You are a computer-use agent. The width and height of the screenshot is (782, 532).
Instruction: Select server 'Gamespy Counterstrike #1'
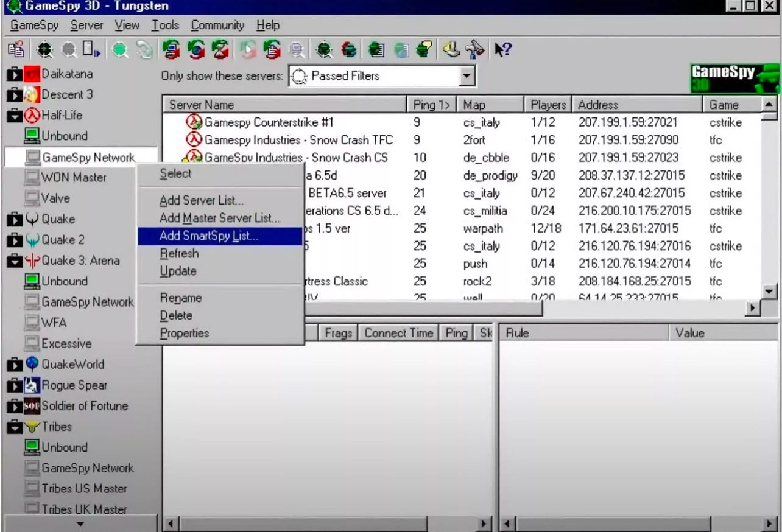[x=269, y=122]
